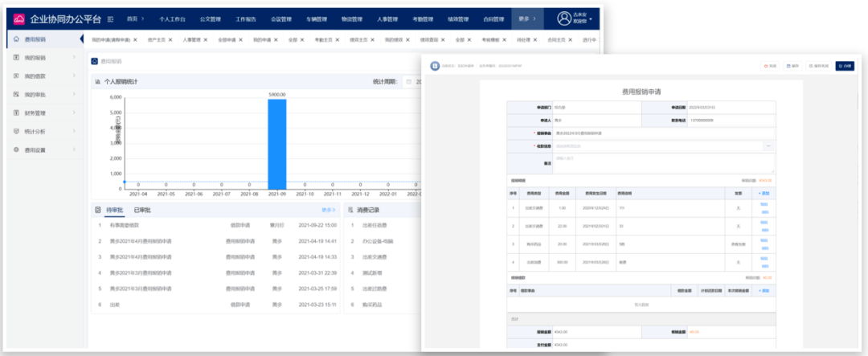Click the home icon next to 费用报销

click(17, 39)
